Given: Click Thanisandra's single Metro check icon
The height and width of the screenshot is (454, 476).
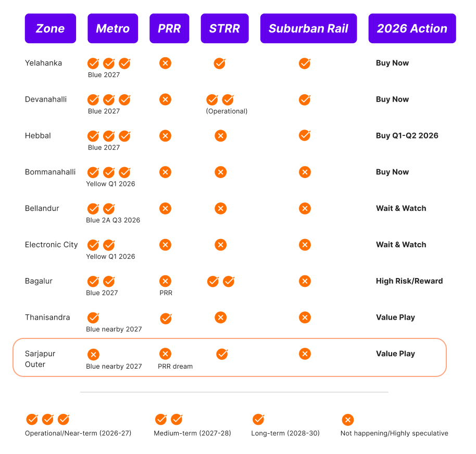Looking at the screenshot, I should point(93,317).
